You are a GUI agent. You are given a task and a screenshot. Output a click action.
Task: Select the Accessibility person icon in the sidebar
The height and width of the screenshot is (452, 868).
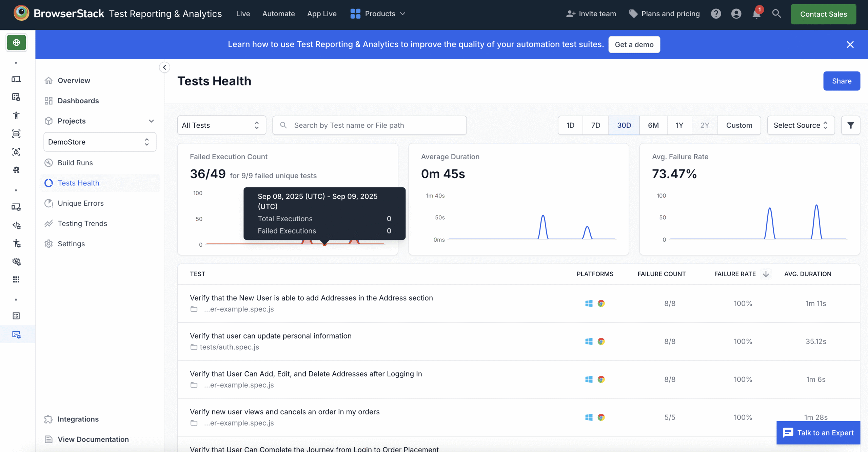point(16,115)
